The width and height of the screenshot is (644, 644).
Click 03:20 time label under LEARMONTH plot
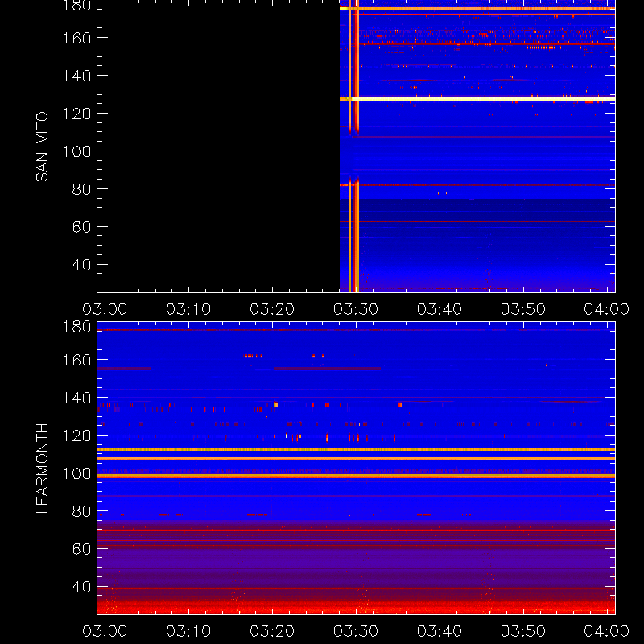coord(272,631)
